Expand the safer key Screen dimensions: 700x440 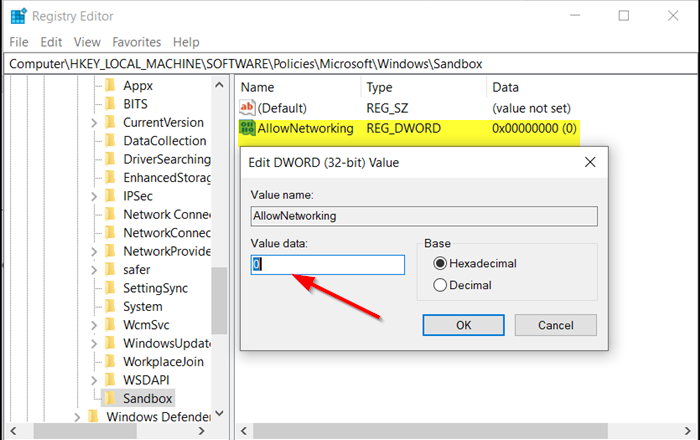[94, 270]
